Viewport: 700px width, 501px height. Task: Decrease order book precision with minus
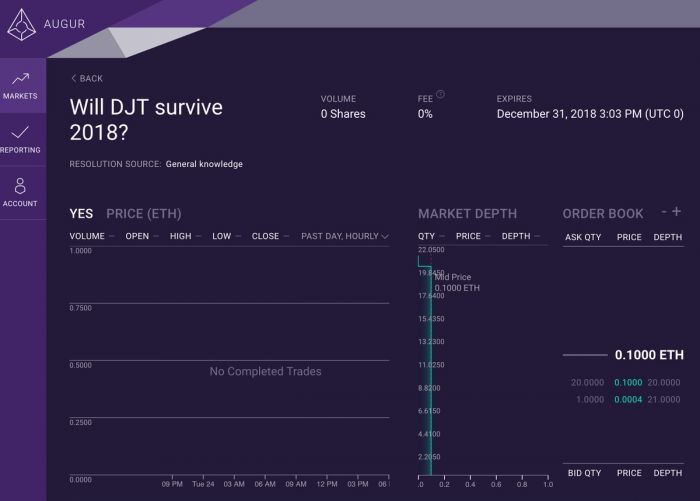pyautogui.click(x=664, y=211)
